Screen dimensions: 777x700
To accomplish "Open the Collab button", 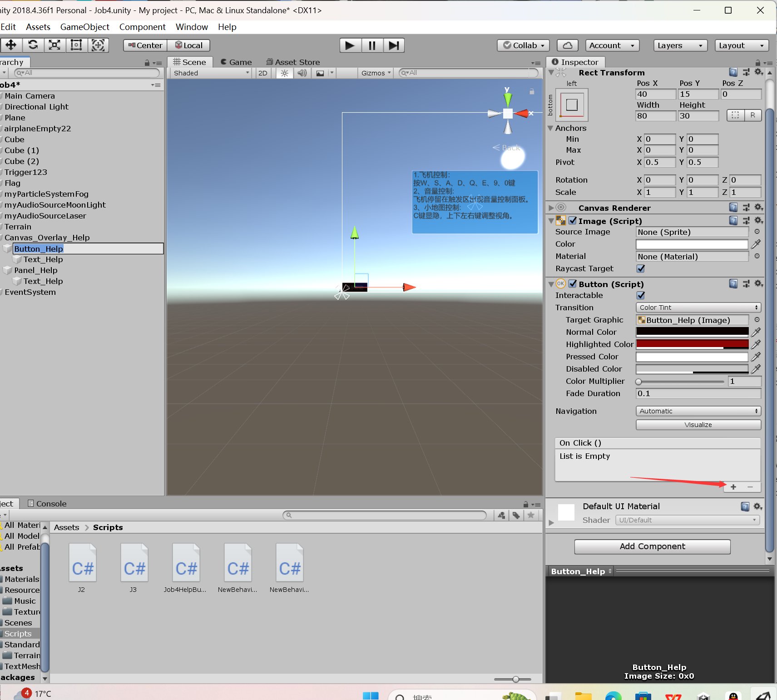I will pos(524,45).
